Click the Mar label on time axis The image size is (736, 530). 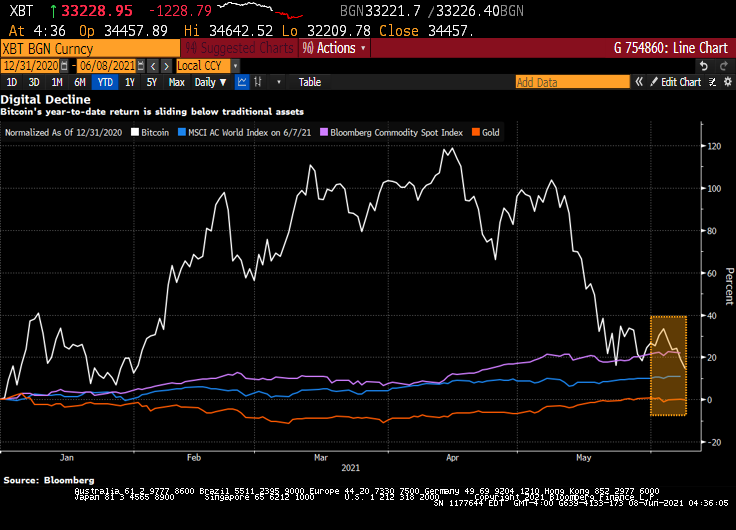click(321, 457)
